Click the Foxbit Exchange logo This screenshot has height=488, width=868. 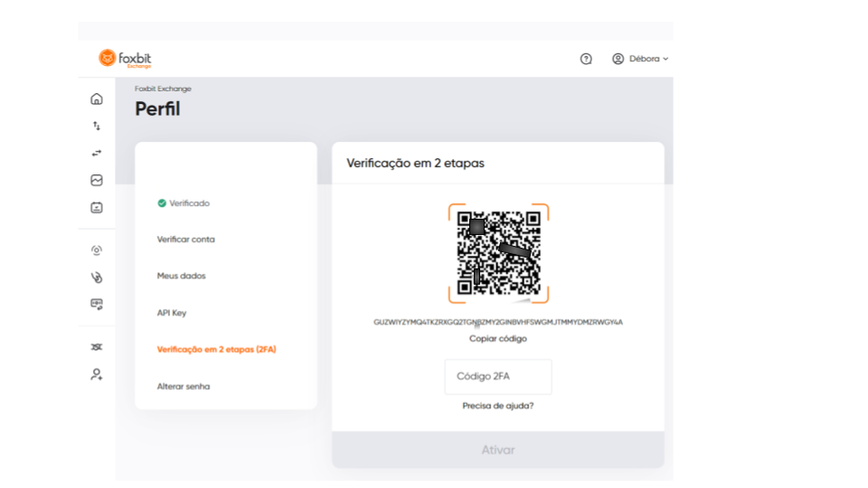(x=125, y=58)
